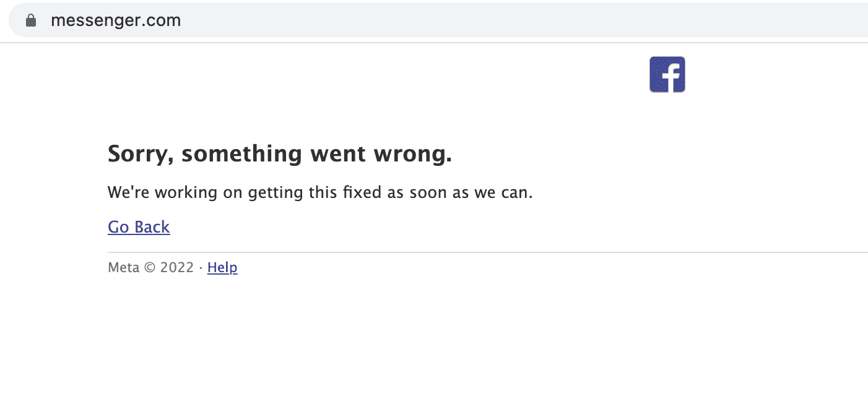Select the apology message text
The height and width of the screenshot is (407, 868).
click(x=319, y=192)
